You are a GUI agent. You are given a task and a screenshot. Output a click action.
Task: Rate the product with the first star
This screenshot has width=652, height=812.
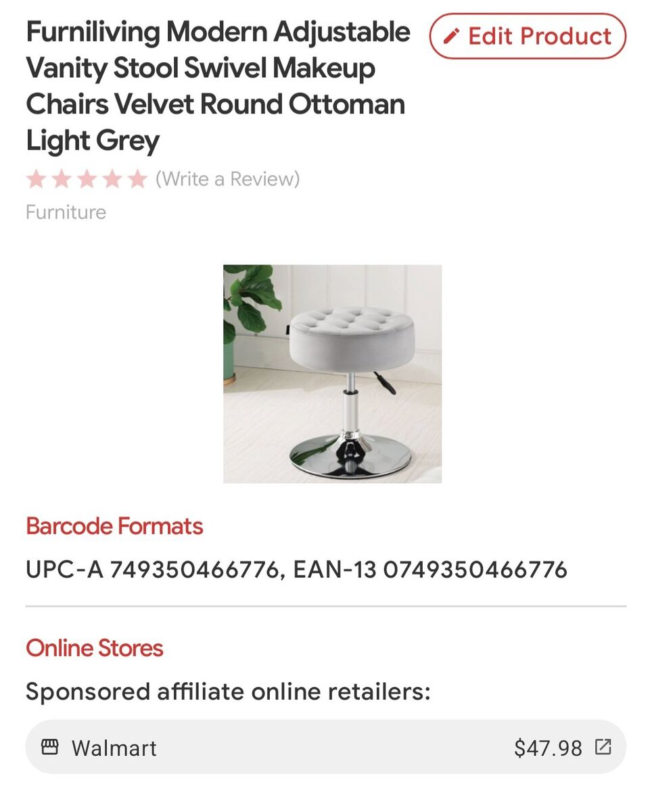(x=36, y=179)
